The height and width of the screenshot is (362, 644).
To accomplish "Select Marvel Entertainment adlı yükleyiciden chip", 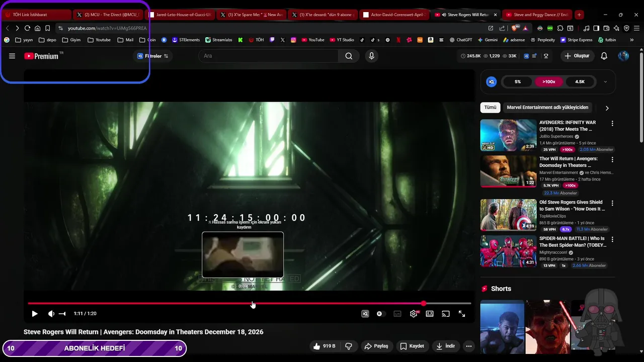I will (547, 107).
